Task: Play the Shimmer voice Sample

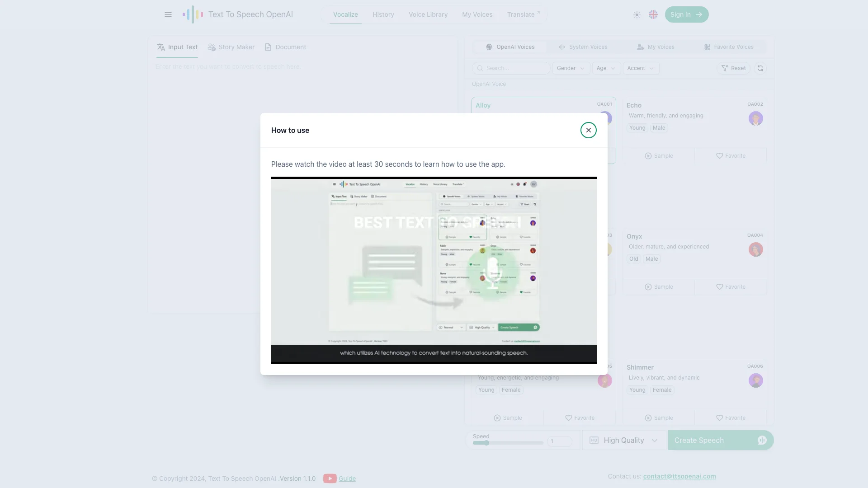Action: pos(659,418)
